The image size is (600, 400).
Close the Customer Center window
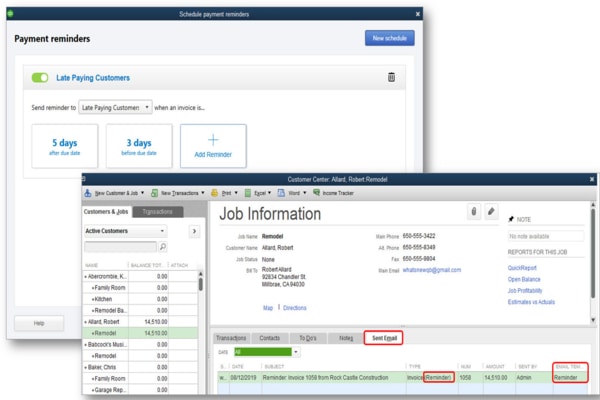pos(592,179)
